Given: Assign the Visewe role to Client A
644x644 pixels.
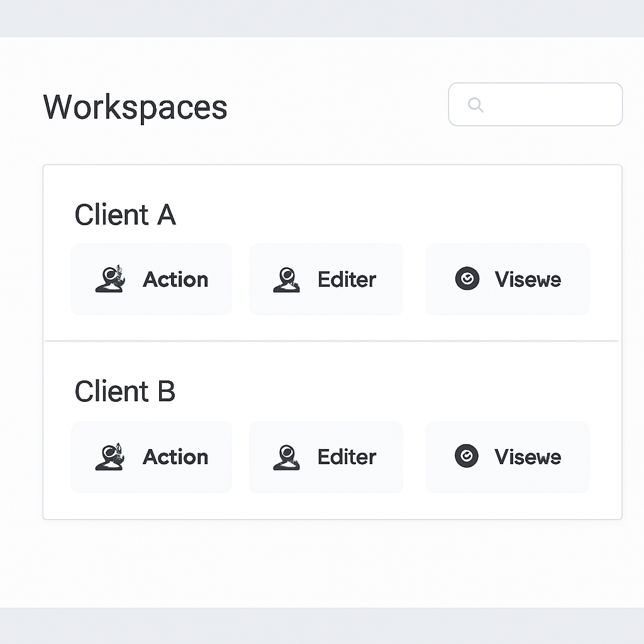Looking at the screenshot, I should [x=507, y=279].
